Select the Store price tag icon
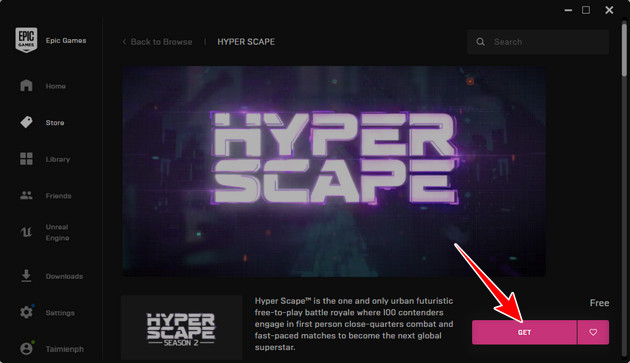Image resolution: width=630 pixels, height=363 pixels. coord(26,122)
